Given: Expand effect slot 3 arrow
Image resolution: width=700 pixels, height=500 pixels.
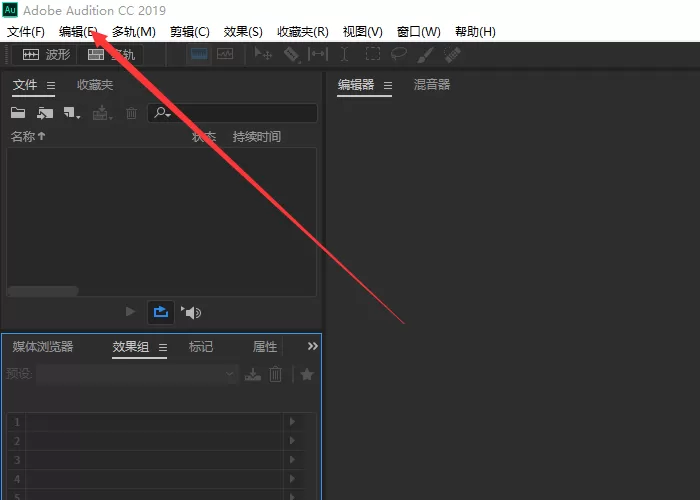Looking at the screenshot, I should 292,460.
